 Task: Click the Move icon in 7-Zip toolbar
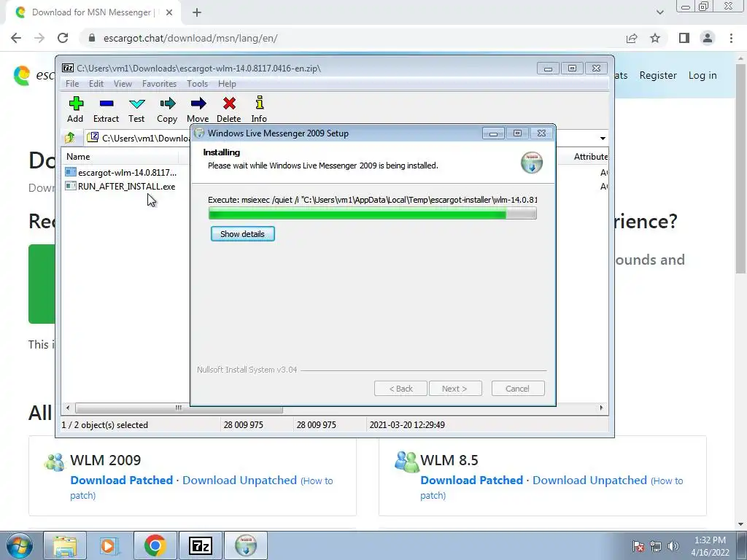(x=198, y=109)
